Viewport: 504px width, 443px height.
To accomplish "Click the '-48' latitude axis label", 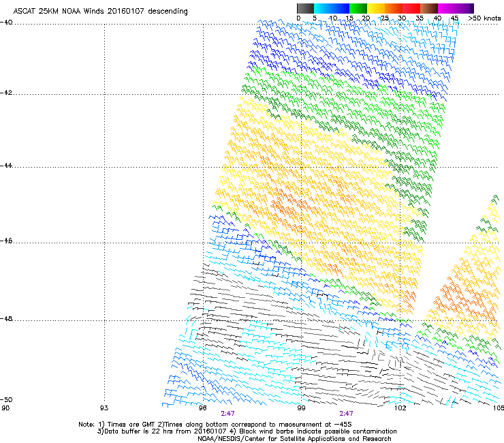I will [6, 318].
